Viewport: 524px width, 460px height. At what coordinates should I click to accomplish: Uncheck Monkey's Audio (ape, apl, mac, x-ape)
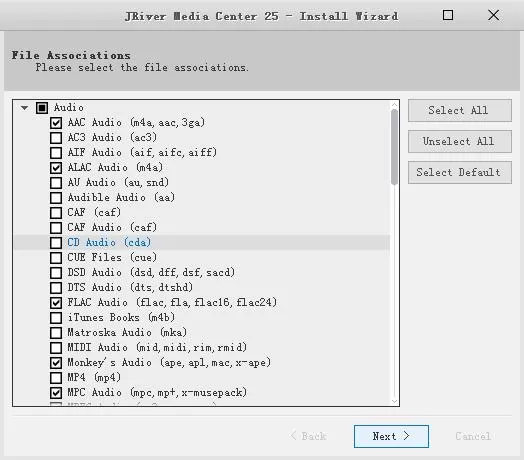(x=56, y=363)
